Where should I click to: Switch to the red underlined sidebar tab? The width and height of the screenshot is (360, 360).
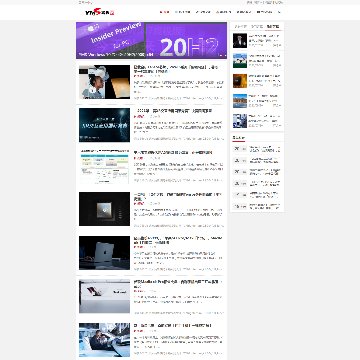[x=273, y=26]
